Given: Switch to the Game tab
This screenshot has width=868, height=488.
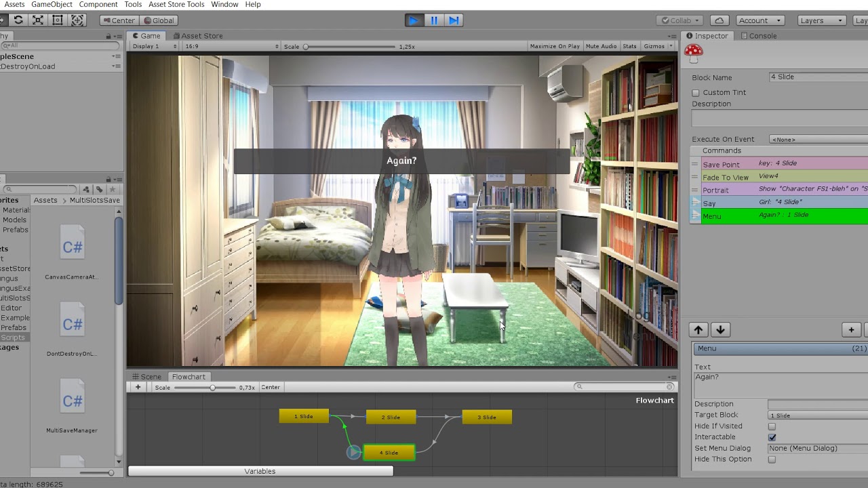Looking at the screenshot, I should [146, 36].
